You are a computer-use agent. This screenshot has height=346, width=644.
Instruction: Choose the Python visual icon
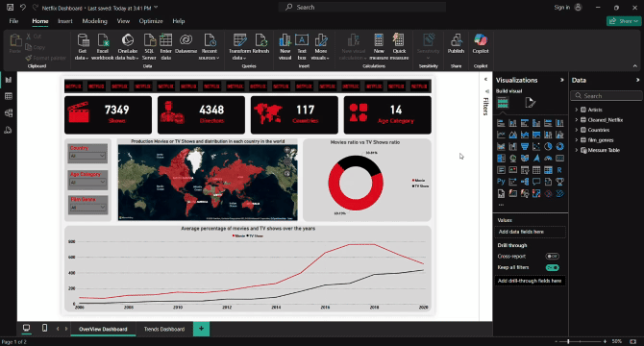pos(501,182)
